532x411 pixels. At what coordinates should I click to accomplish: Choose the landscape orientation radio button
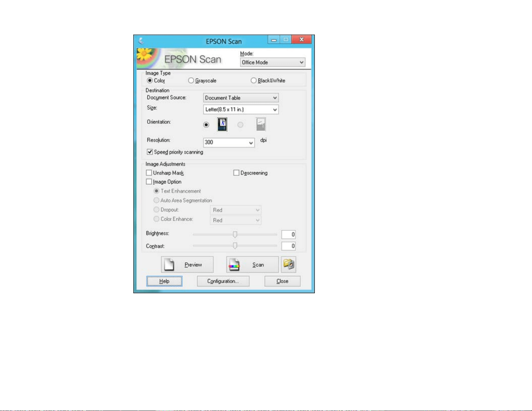[x=240, y=125]
